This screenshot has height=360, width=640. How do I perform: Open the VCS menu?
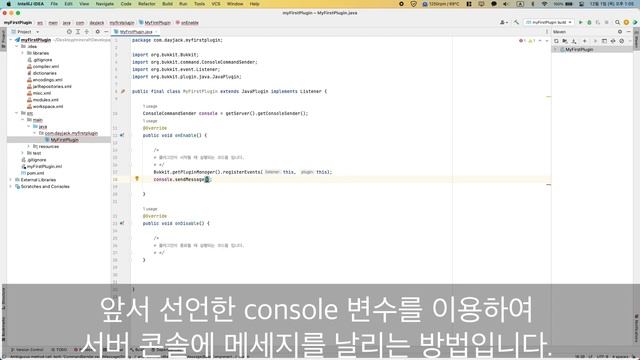click(x=216, y=4)
